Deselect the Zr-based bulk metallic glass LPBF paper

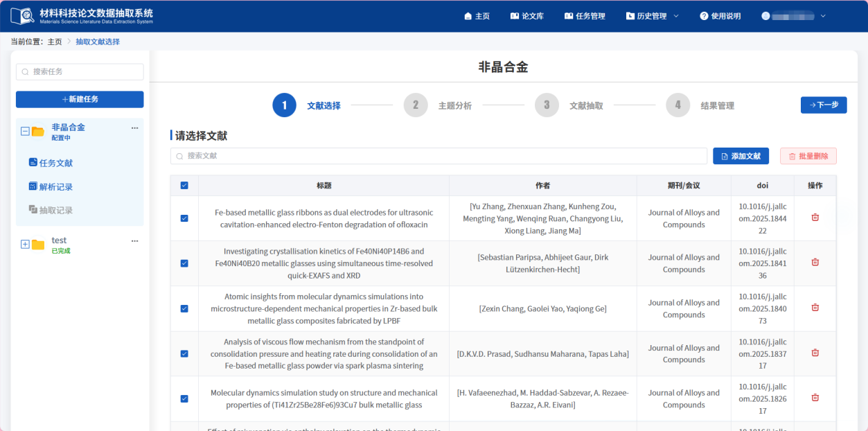coord(184,308)
